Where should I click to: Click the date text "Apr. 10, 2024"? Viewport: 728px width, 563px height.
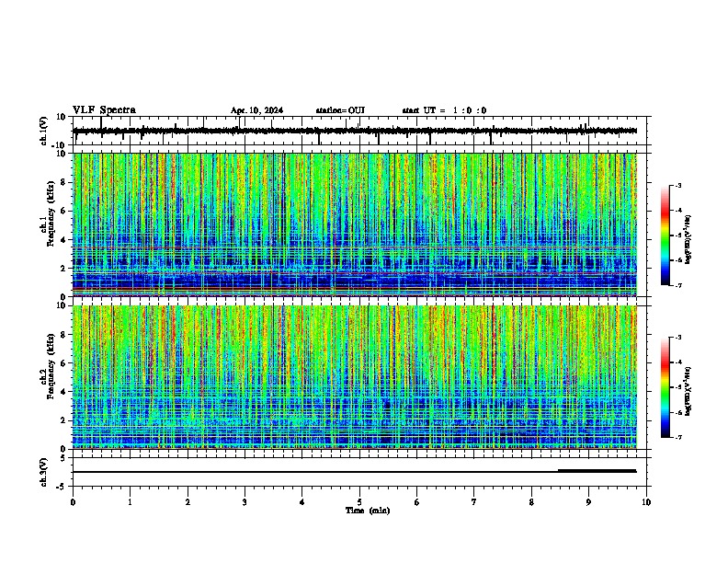[256, 110]
